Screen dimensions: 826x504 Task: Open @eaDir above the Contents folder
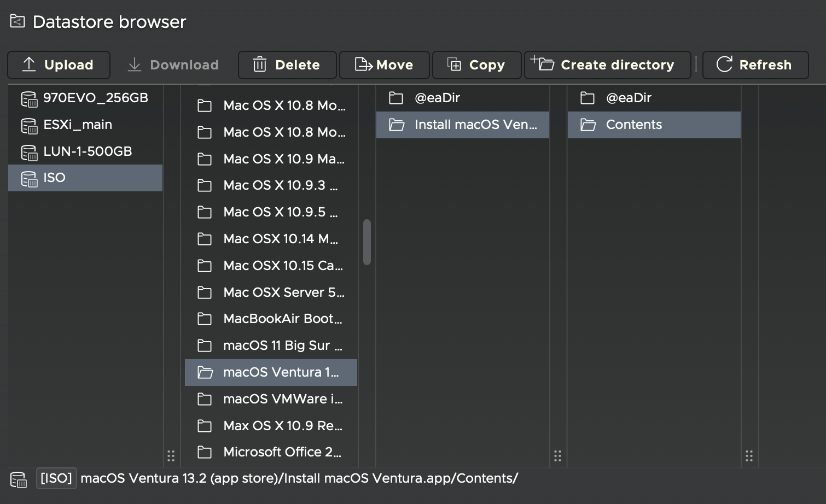pos(654,98)
